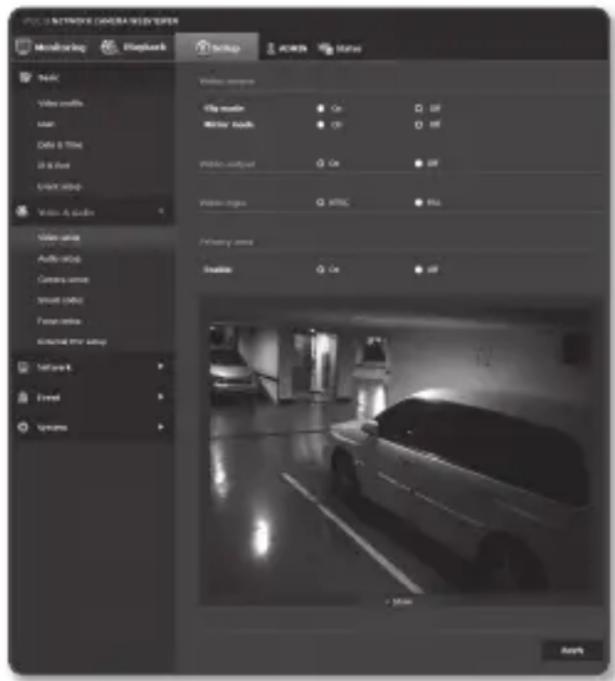
Task: Expand the Network section arrow
Action: [x=161, y=367]
